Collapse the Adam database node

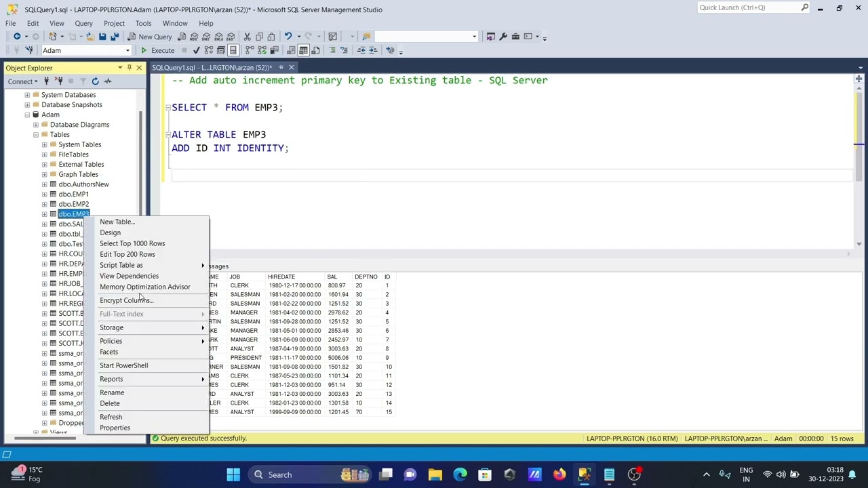[x=27, y=115]
